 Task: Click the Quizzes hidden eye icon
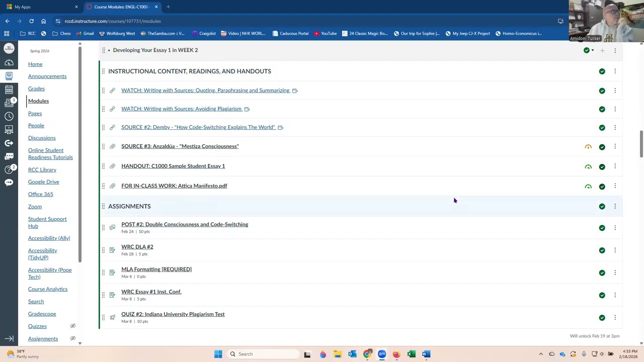point(72,326)
